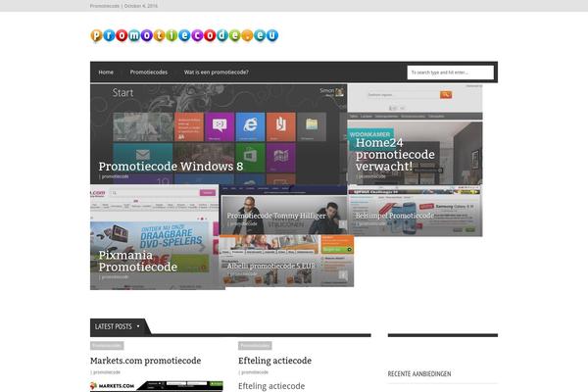588x392 pixels.
Task: Click author link under Efteling actiecode title
Action: coord(255,372)
